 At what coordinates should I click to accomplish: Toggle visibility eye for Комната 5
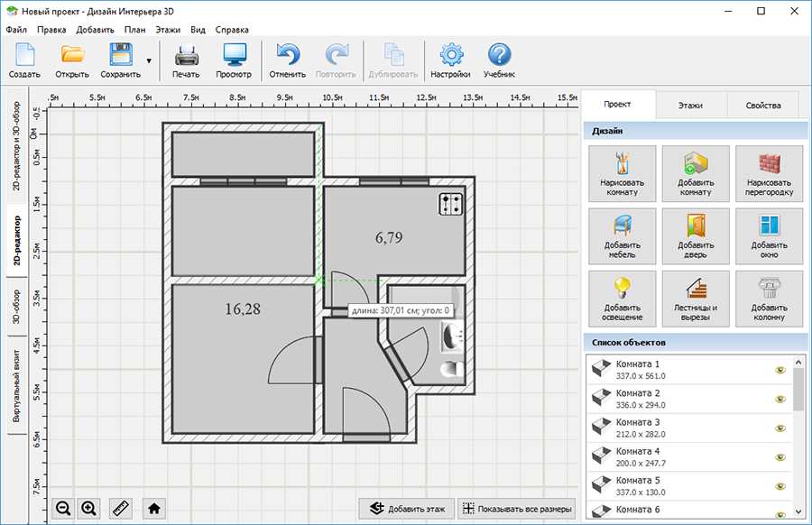780,486
